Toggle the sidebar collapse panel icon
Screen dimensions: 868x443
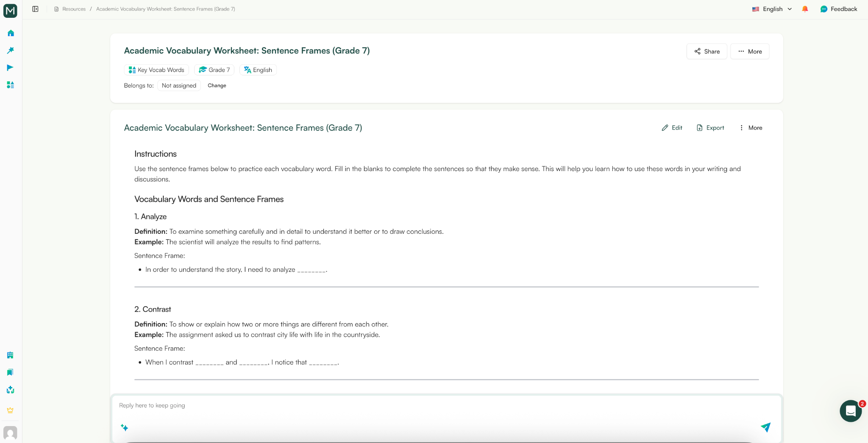pos(35,8)
